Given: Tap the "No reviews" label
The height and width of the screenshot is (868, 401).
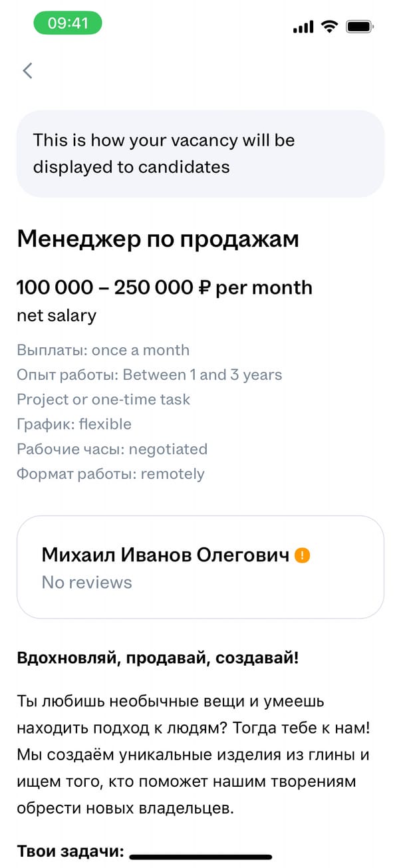Looking at the screenshot, I should pyautogui.click(x=86, y=583).
